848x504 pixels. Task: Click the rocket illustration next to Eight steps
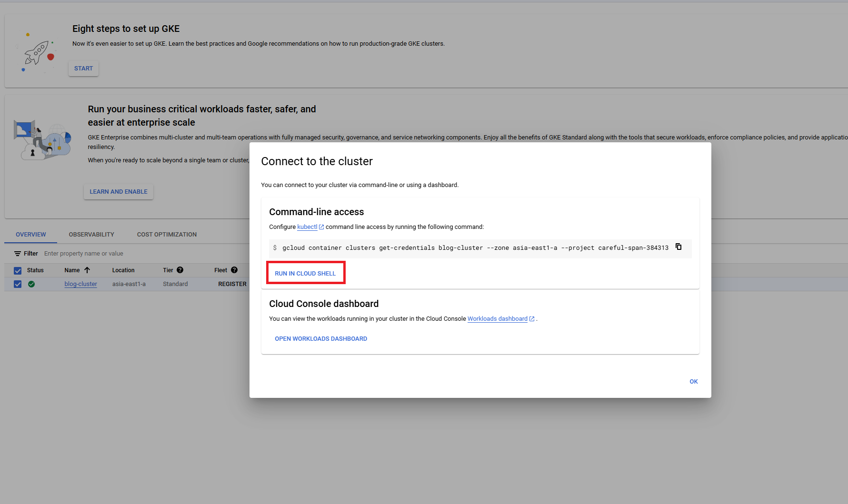coord(38,53)
